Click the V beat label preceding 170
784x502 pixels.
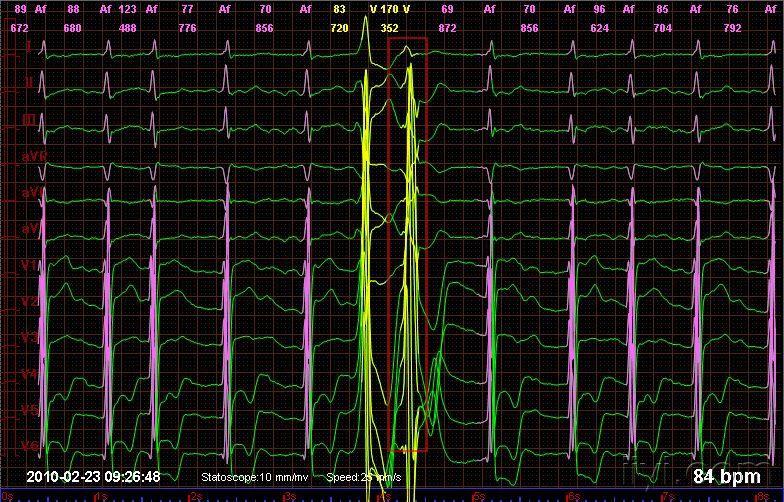pos(374,9)
